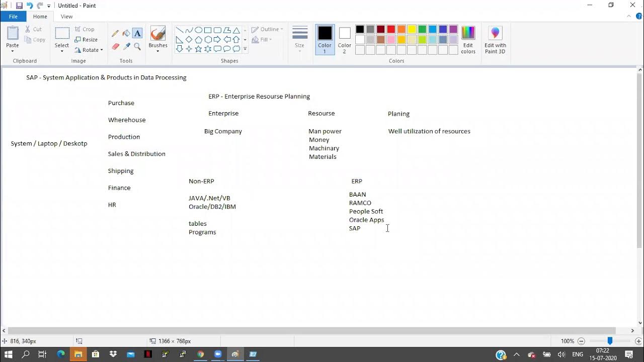Screen dimensions: 644x362
Task: Click the zoom in plus button
Action: click(x=638, y=341)
